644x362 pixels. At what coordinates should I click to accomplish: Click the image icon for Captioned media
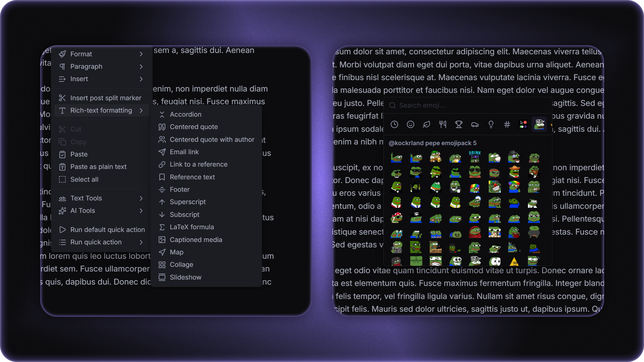(x=162, y=240)
